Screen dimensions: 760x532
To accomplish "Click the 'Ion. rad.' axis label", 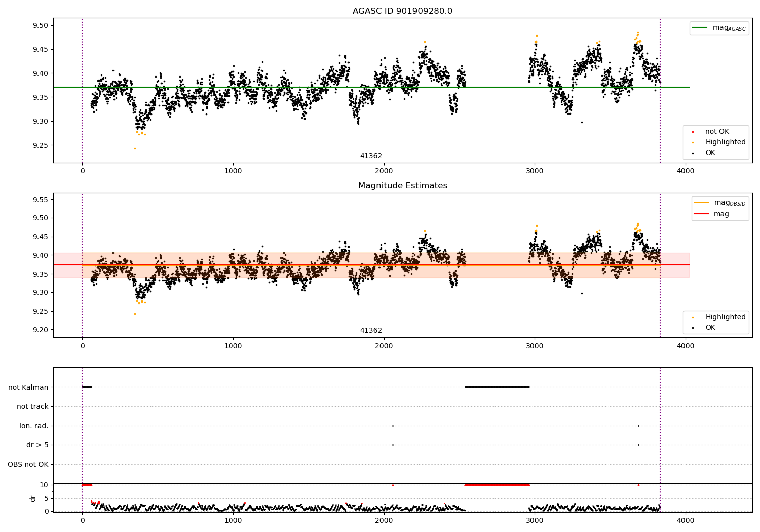I will coord(34,426).
